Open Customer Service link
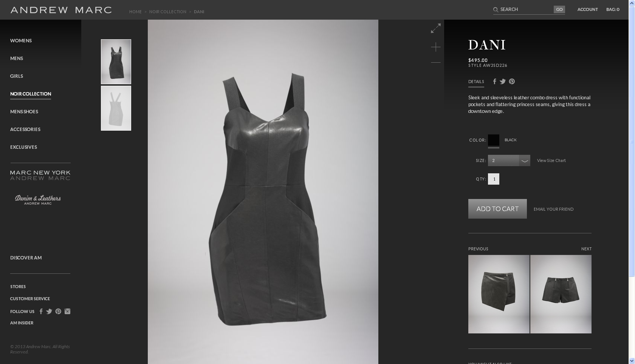Screen dimensions: 635x364 [30, 299]
